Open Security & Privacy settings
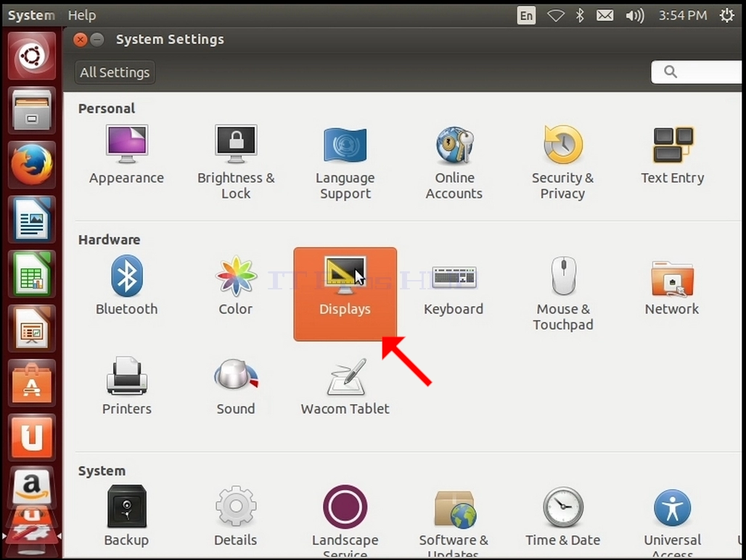 pos(563,162)
